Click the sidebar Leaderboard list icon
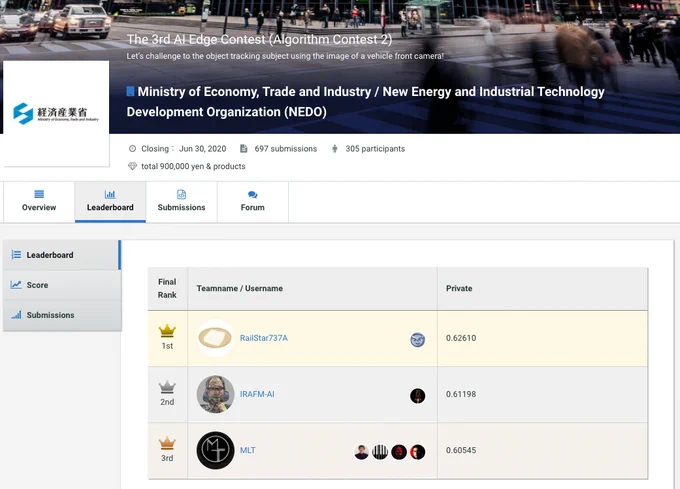The width and height of the screenshot is (680, 489). point(16,254)
